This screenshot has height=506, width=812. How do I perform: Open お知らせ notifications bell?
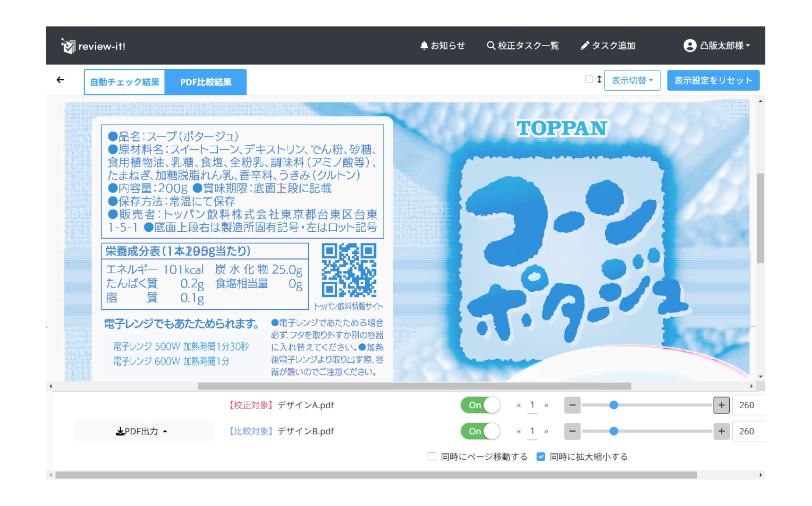[442, 45]
